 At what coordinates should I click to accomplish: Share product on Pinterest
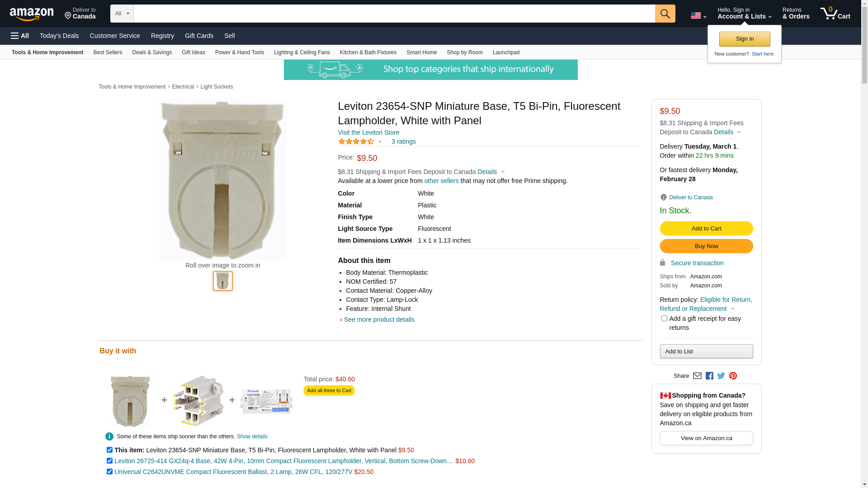tap(733, 376)
